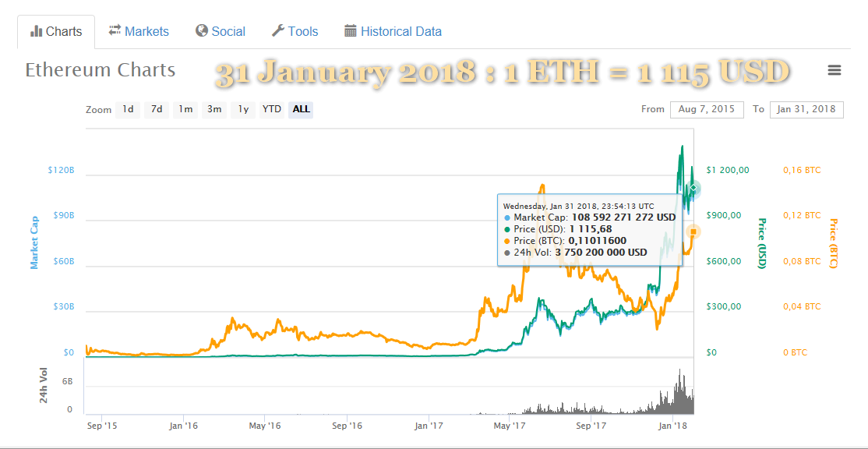Click the Jan '18 date label

[x=672, y=426]
